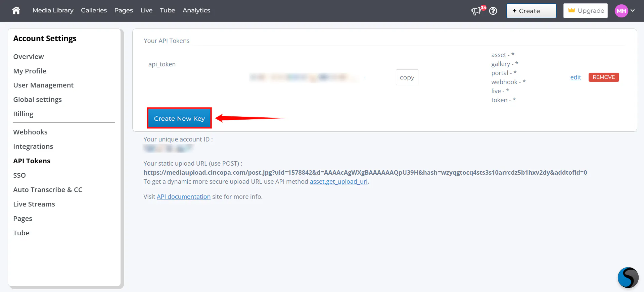
Task: Open the API documentation link
Action: [184, 197]
